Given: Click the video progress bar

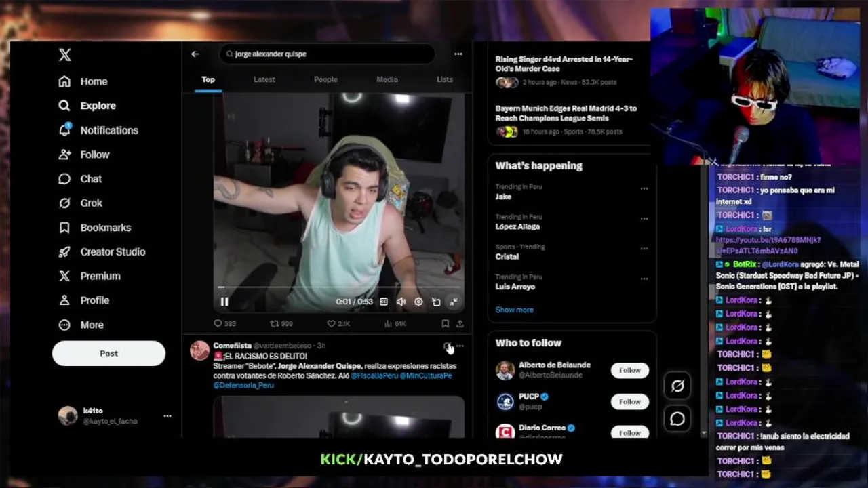Looking at the screenshot, I should [x=339, y=287].
